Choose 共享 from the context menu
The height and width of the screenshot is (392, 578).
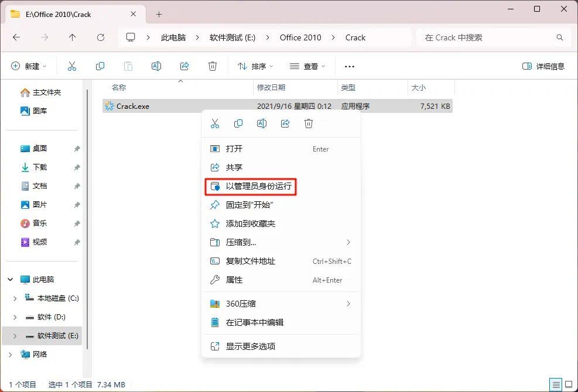(x=281, y=167)
